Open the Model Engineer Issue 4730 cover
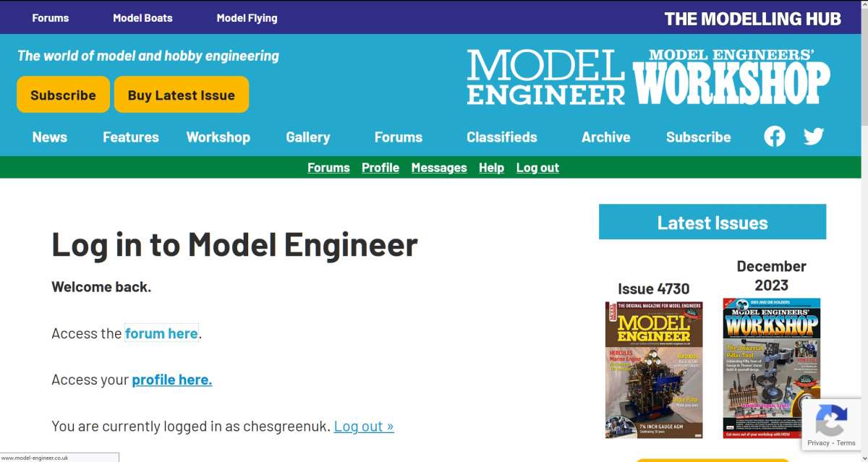This screenshot has height=462, width=868. [x=654, y=370]
